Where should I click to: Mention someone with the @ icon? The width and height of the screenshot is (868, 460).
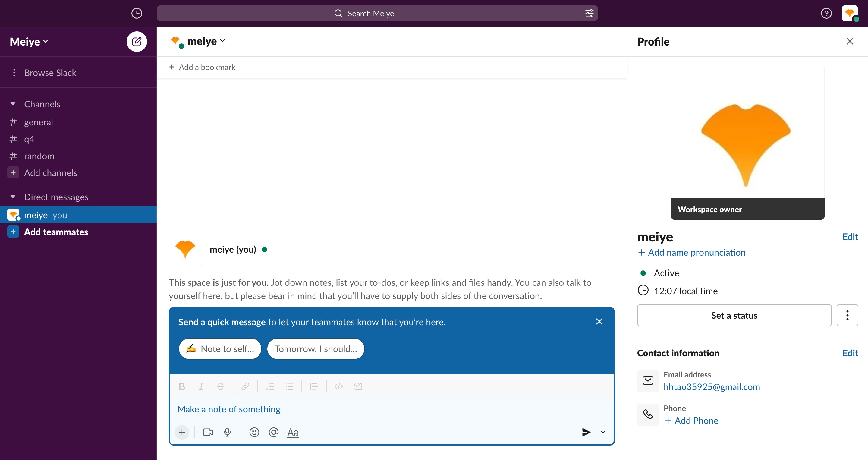274,432
